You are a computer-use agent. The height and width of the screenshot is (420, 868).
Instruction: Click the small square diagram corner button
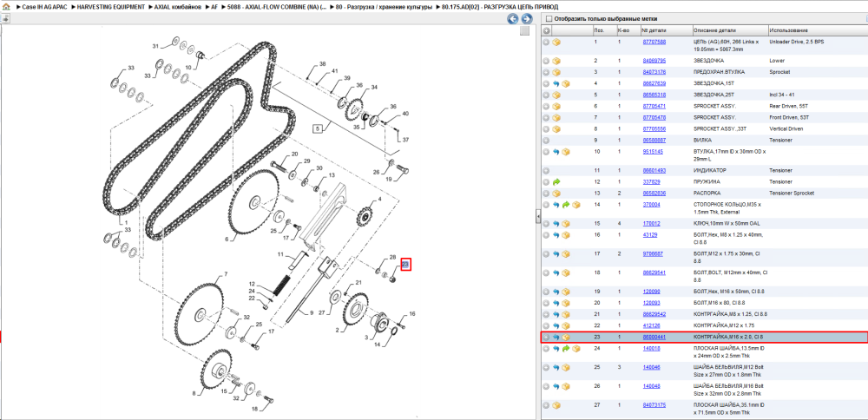click(x=524, y=31)
